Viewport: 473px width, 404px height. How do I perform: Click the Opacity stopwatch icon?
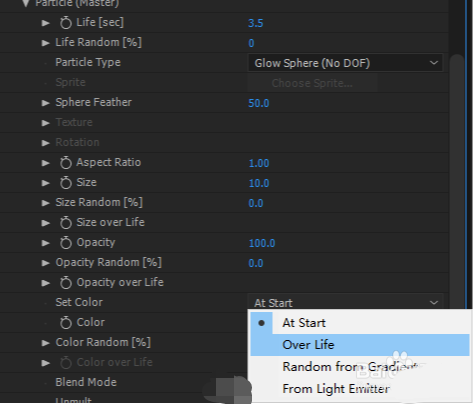66,243
